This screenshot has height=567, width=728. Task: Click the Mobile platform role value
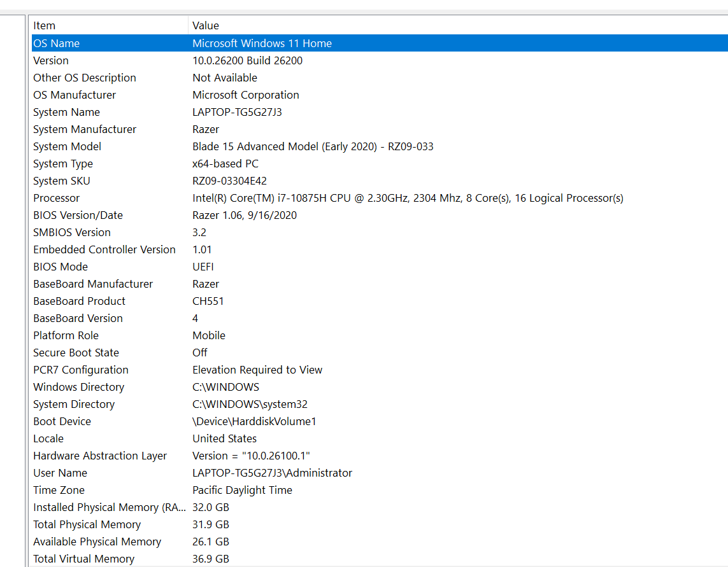[x=209, y=335]
